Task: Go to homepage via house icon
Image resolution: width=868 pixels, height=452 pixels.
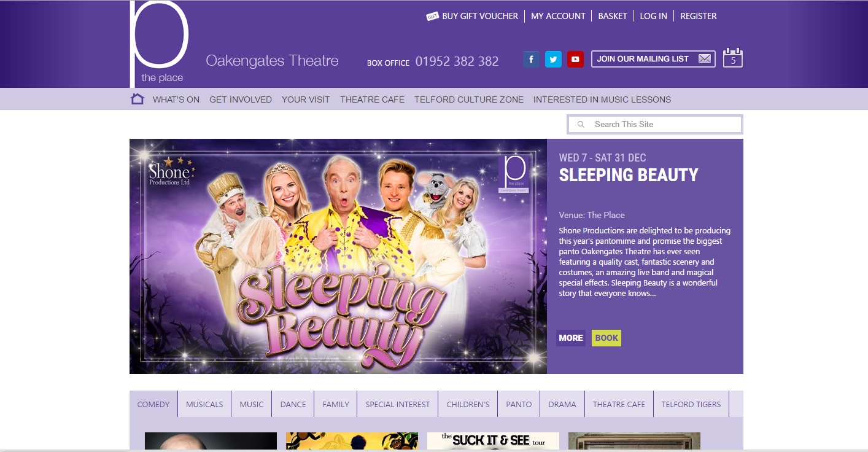Action: [138, 99]
